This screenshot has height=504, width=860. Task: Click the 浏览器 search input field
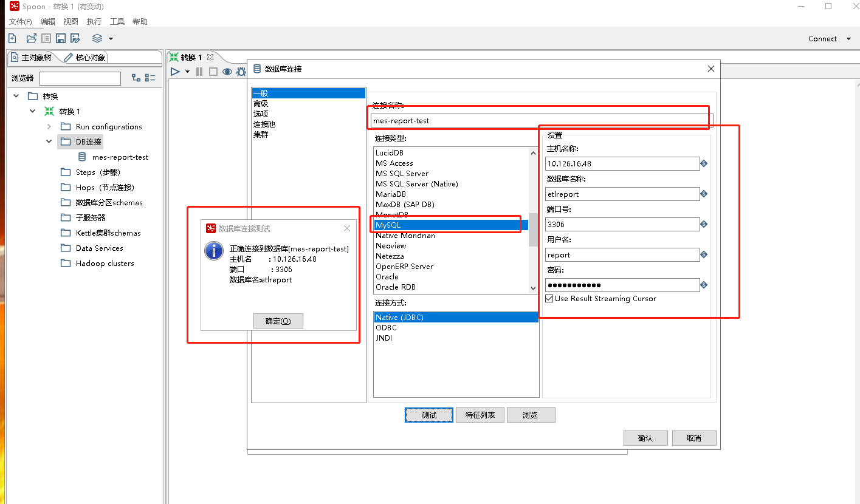[80, 78]
